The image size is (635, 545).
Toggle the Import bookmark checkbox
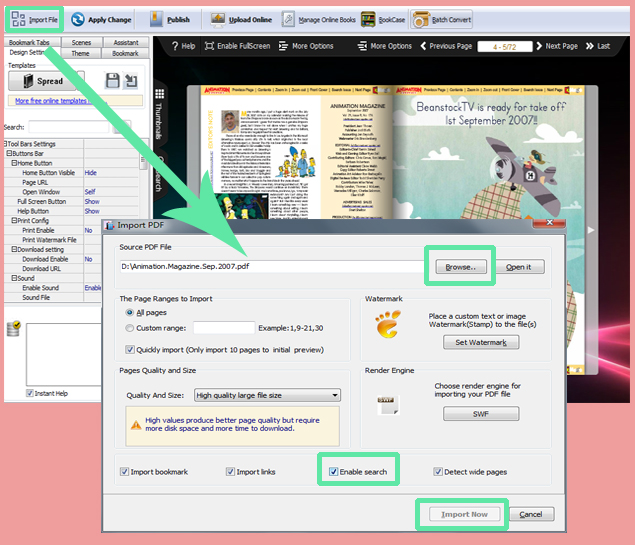tap(124, 472)
